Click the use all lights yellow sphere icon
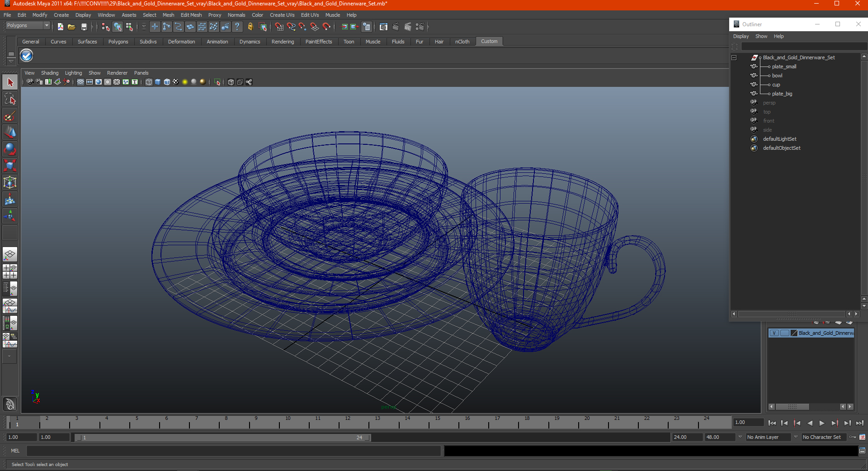The height and width of the screenshot is (471, 868). click(x=185, y=82)
